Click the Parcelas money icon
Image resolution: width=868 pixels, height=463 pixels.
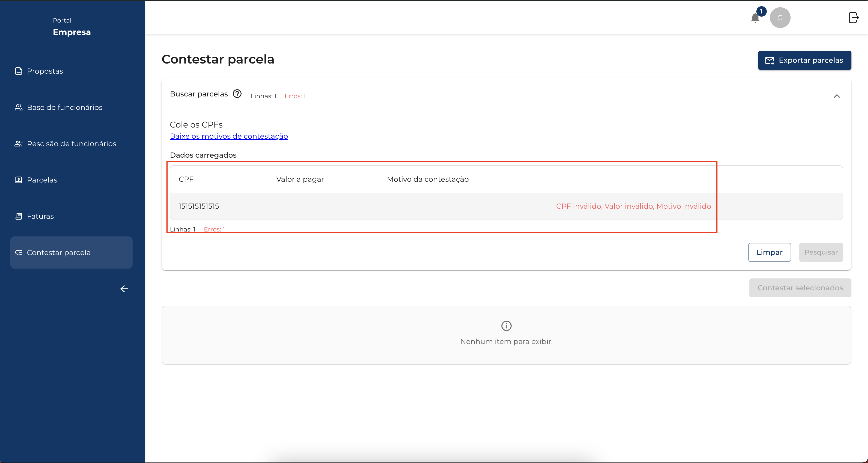[19, 180]
